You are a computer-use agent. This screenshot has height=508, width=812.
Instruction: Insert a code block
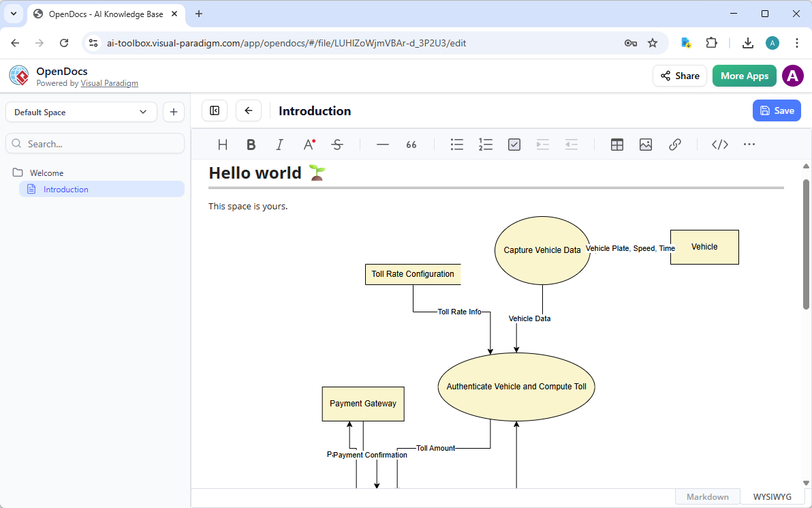click(719, 144)
